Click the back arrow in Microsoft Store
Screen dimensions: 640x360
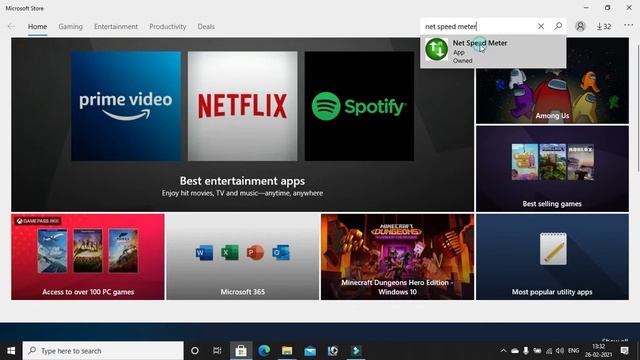click(x=11, y=27)
